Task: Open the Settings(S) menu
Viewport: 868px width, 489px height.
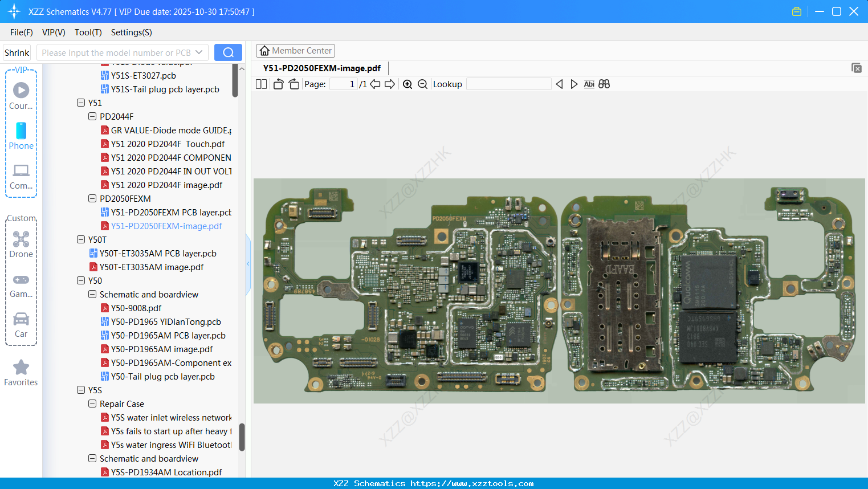Action: coord(131,32)
